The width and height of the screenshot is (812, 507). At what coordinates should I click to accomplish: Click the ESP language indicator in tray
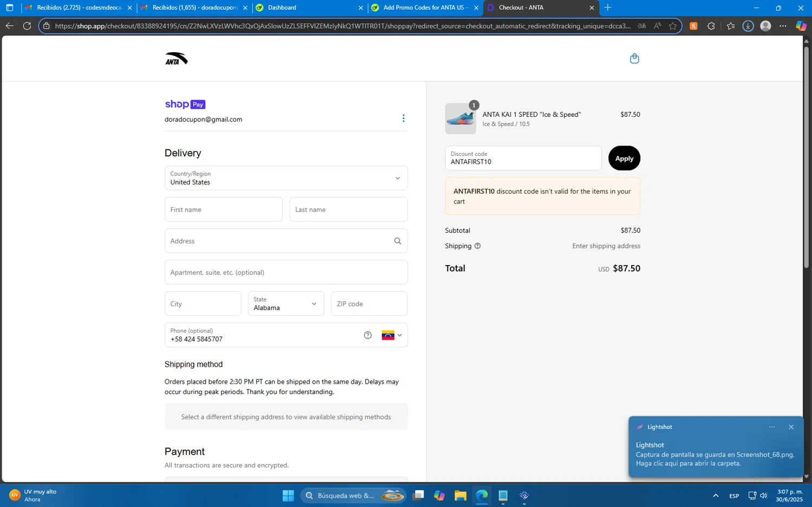tap(734, 496)
